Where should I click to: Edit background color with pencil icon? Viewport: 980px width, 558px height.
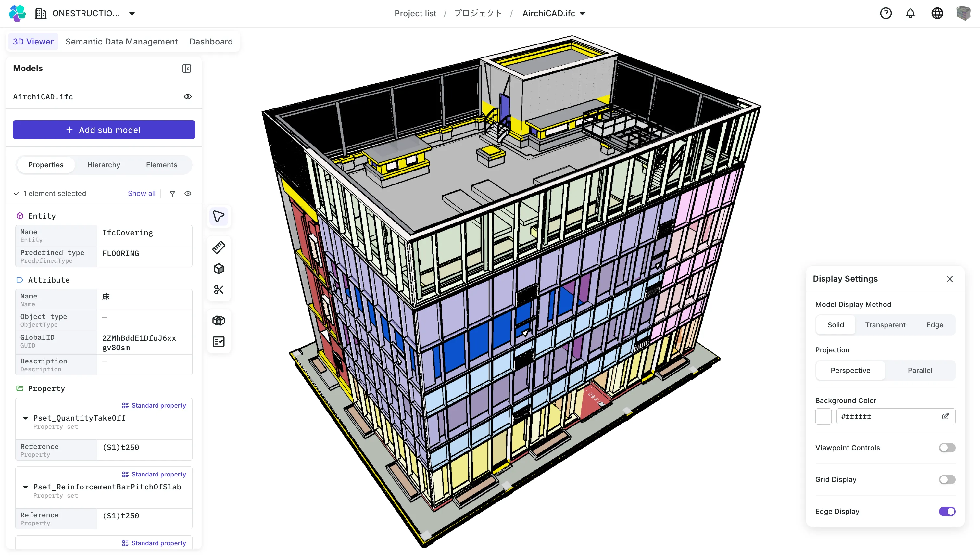(x=945, y=416)
